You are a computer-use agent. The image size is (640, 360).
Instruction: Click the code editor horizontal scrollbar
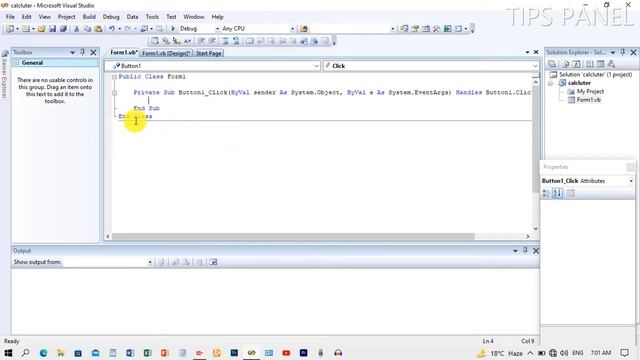click(293, 236)
